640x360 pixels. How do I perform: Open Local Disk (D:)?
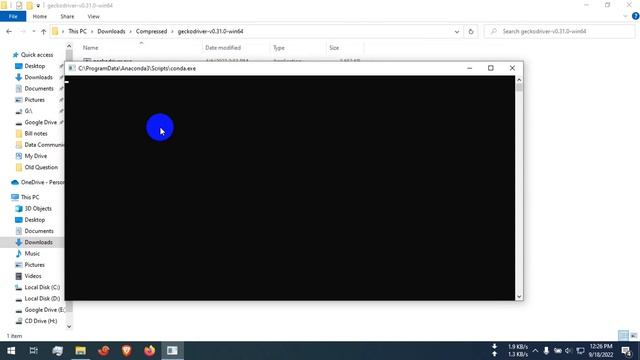coord(42,299)
